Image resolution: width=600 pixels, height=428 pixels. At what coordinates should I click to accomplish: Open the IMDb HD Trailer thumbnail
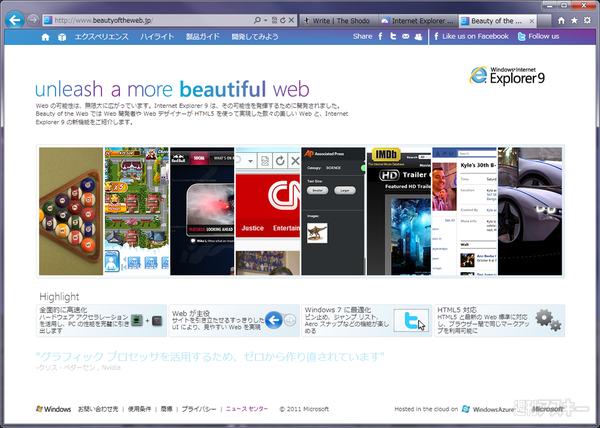(x=398, y=211)
